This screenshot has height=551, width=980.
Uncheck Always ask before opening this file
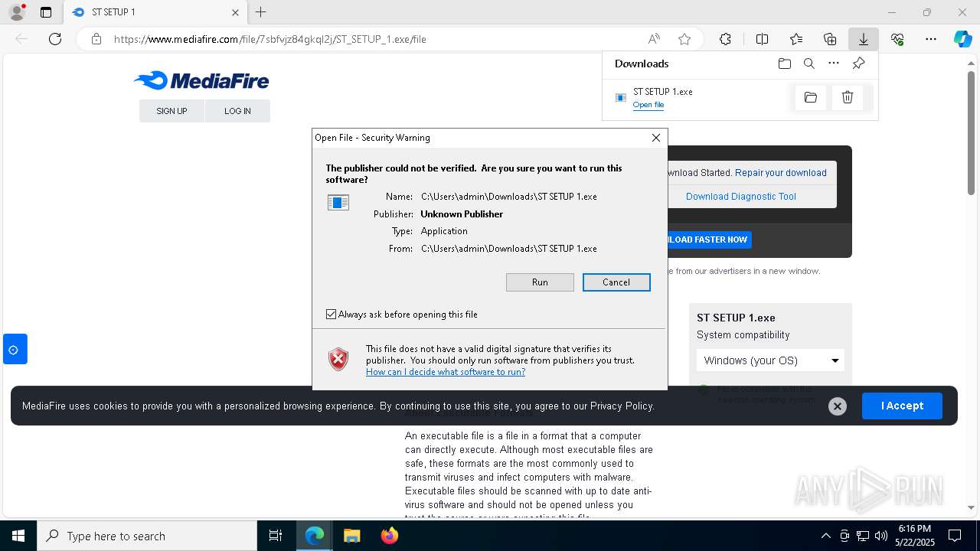coord(331,315)
